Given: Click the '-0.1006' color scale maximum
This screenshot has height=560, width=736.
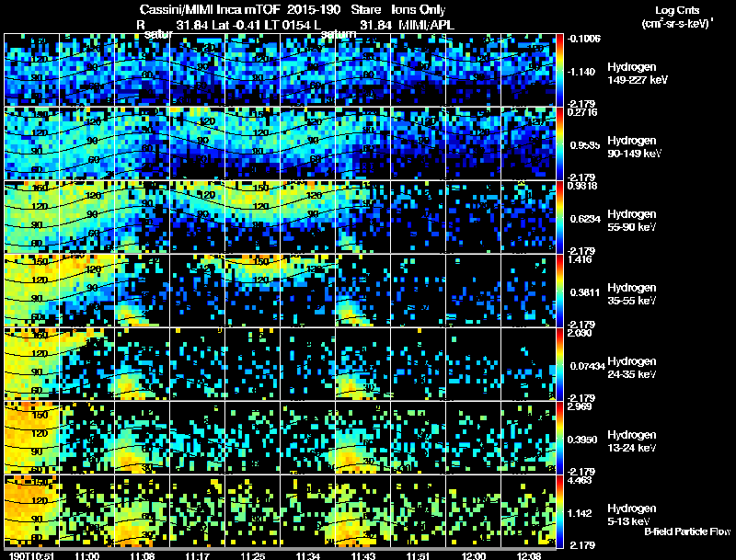Looking at the screenshot, I should tap(584, 39).
